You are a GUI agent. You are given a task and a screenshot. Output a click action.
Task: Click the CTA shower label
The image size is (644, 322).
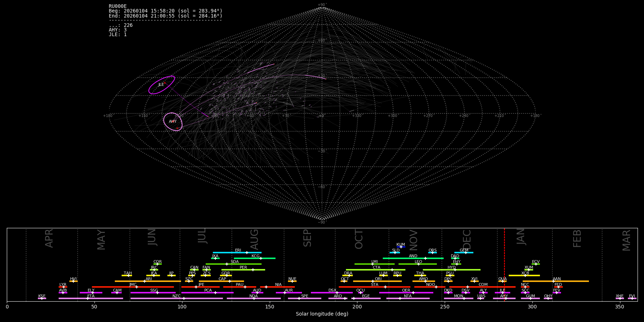point(376,268)
